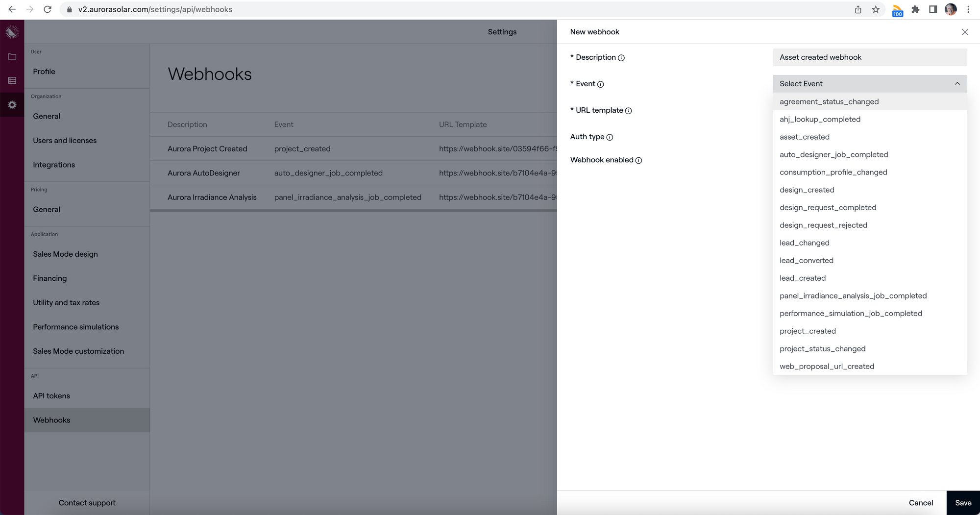
Task: Open Chrome extensions puzzle icon
Action: pyautogui.click(x=915, y=9)
